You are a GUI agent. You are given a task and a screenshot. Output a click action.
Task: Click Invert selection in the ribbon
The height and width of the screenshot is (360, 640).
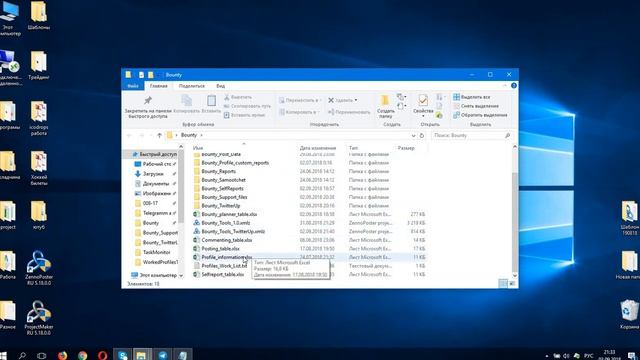(480, 115)
